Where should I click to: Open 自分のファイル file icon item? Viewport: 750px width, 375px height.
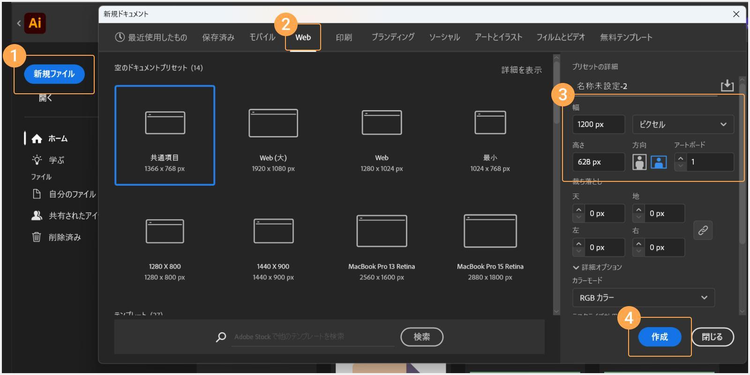coord(37,194)
